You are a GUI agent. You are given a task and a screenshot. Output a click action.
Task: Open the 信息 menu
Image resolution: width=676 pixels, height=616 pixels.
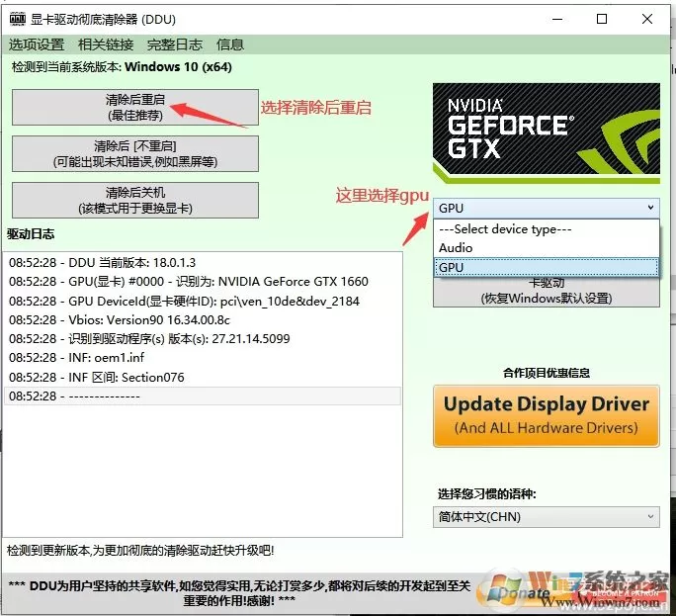point(230,44)
